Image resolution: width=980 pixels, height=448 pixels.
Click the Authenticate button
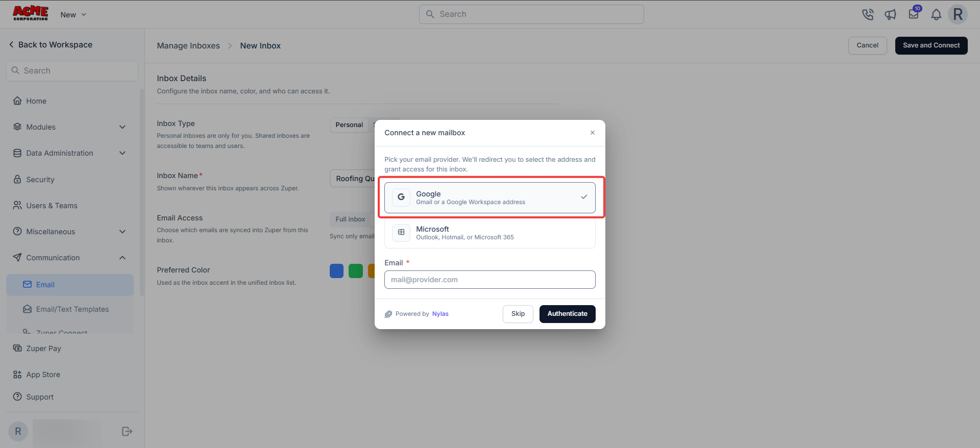coord(567,314)
